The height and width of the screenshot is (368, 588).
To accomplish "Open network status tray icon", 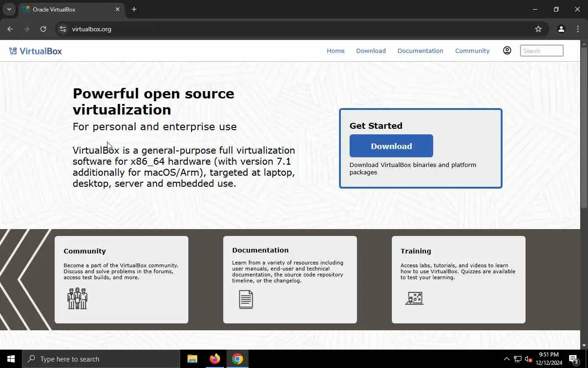I will coord(518,359).
